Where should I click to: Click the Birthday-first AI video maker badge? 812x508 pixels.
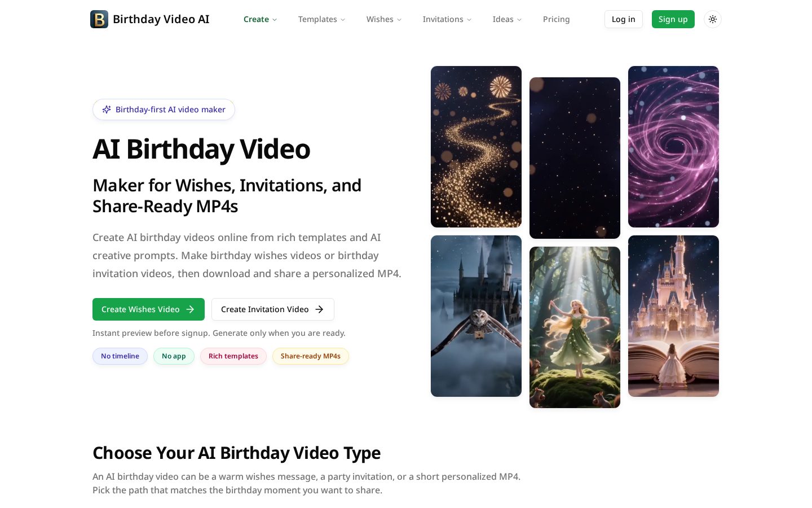164,110
